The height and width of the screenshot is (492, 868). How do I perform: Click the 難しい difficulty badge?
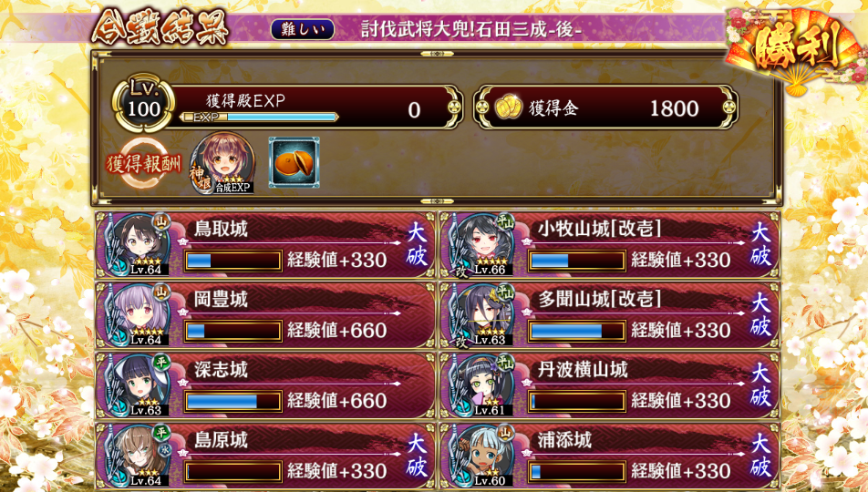pos(303,29)
